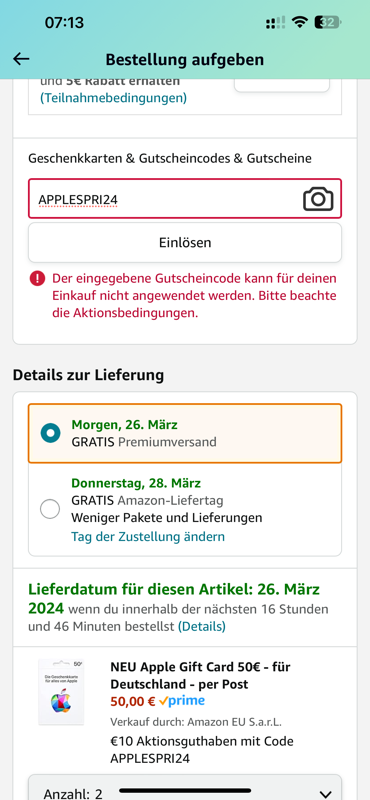Click the quantity dropdown chevron arrow

point(325,794)
